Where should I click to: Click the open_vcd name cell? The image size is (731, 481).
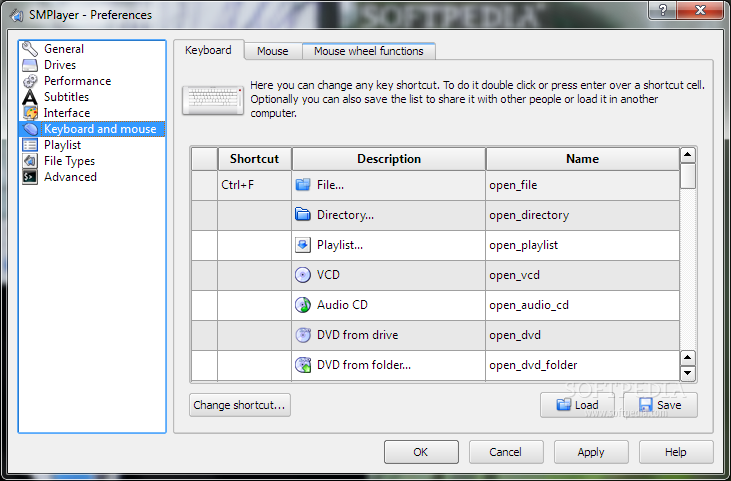coord(582,275)
